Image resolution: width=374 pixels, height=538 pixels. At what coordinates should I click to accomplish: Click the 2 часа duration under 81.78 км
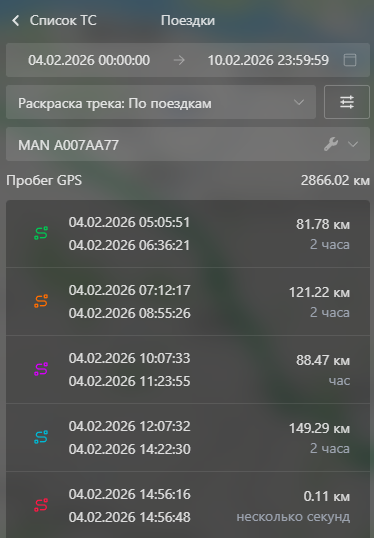click(x=330, y=245)
